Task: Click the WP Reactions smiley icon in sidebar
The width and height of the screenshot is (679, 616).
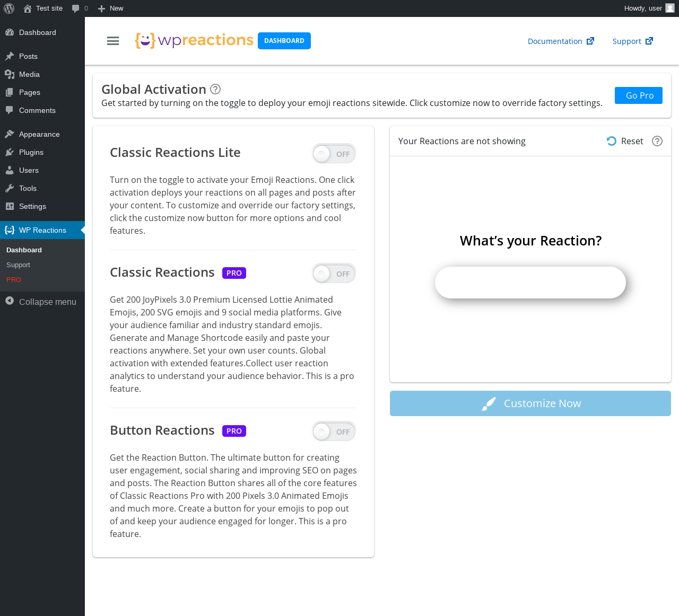Action: click(10, 230)
